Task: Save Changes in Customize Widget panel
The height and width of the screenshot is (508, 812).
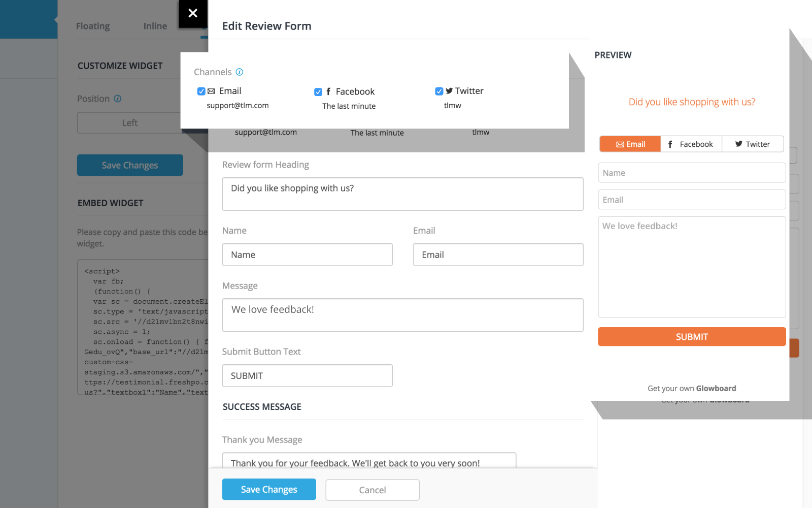Action: click(x=130, y=165)
